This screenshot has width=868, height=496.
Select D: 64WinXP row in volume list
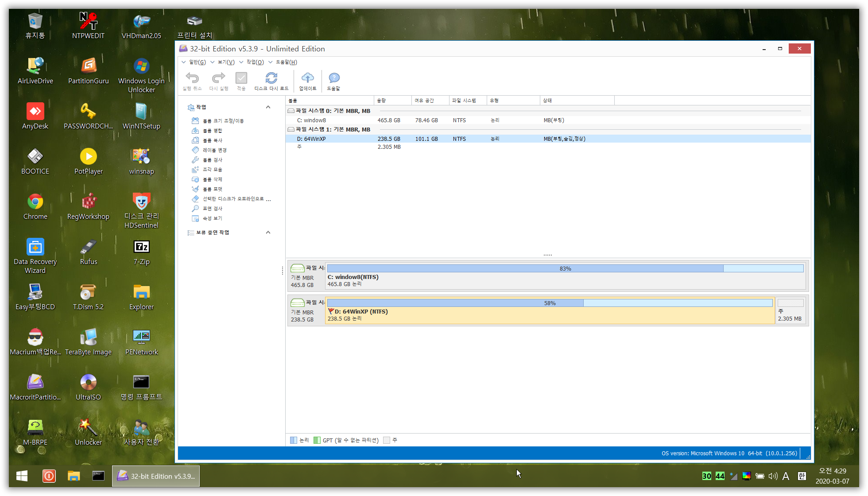coord(548,139)
